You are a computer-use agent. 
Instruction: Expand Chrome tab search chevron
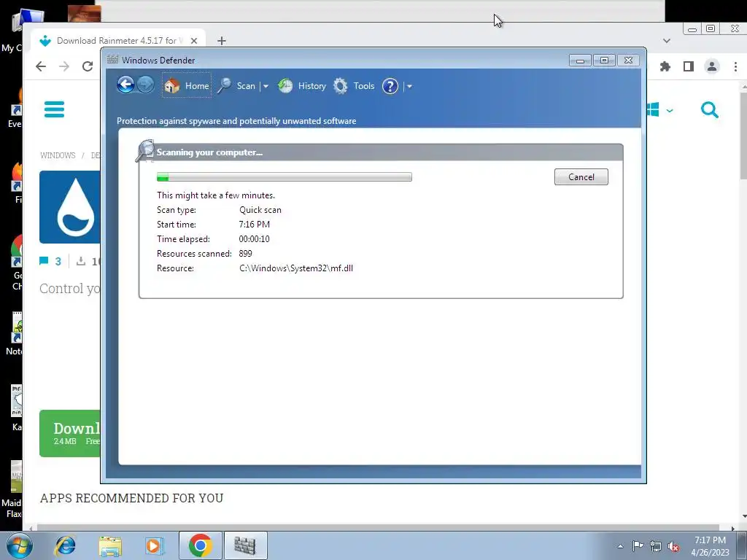[x=667, y=41]
